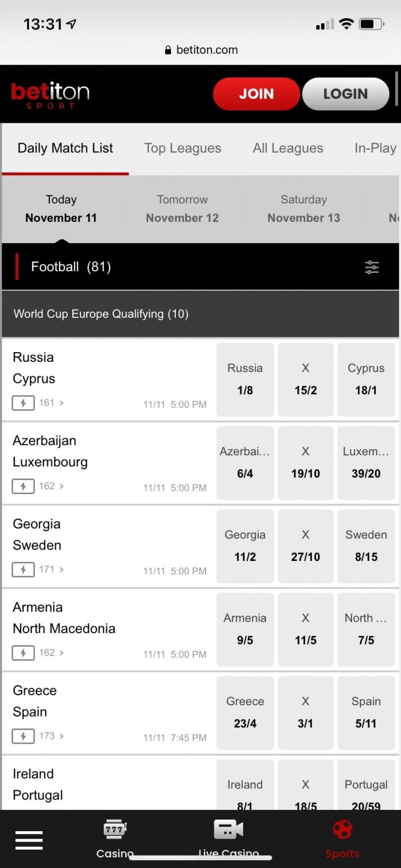The width and height of the screenshot is (401, 868).
Task: Tap the lightning icon for Georgia vs Sweden
Action: [x=23, y=570]
